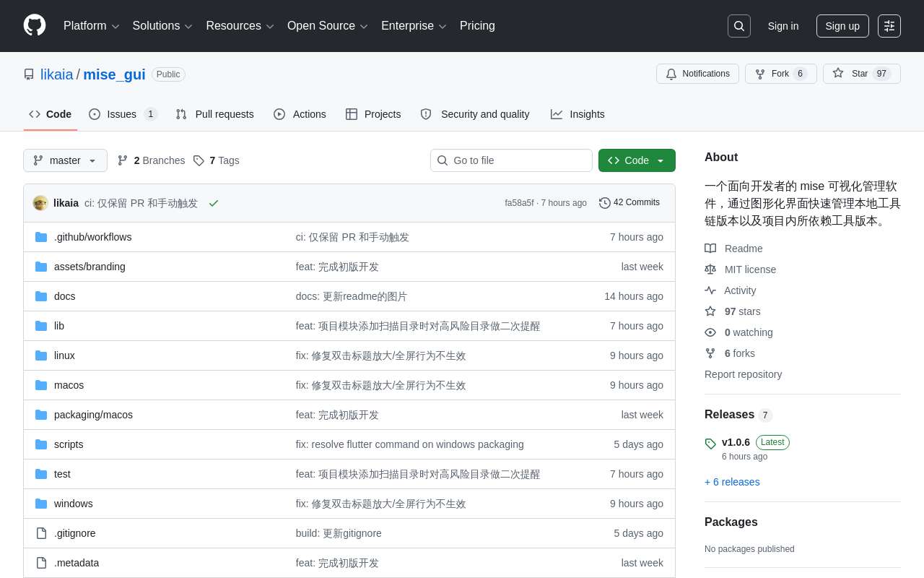Open commit 'fix: resolve flutter command on windows packaging'
The width and height of the screenshot is (924, 578).
click(410, 444)
